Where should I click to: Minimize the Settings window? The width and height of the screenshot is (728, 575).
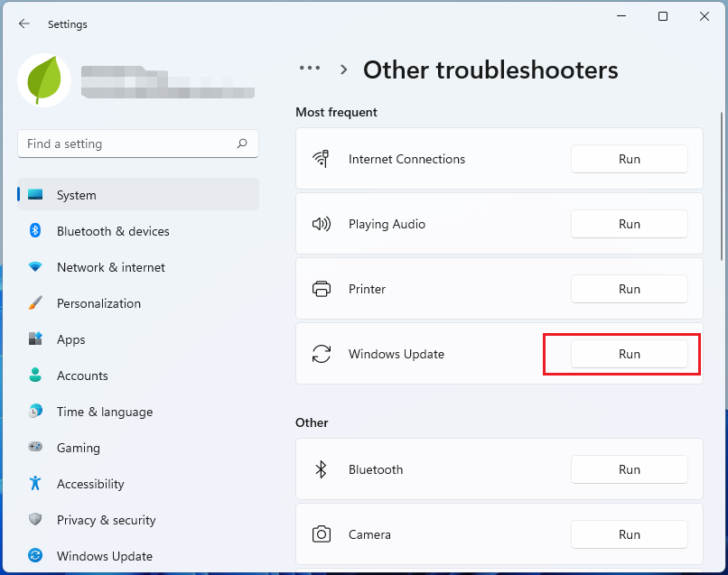point(621,16)
